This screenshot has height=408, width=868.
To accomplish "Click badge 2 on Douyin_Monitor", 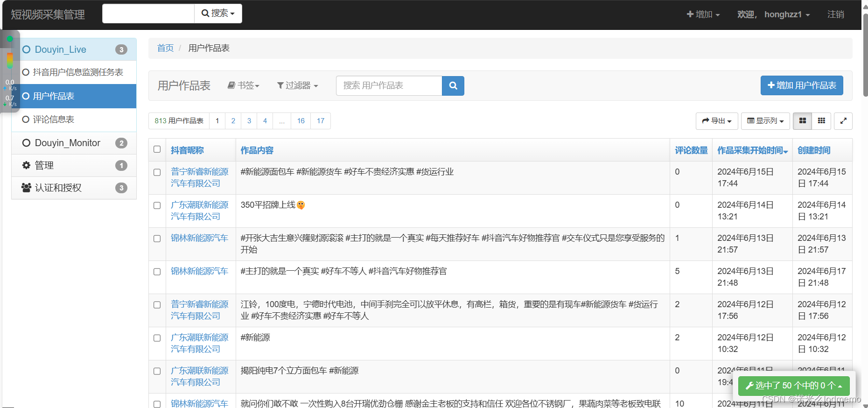I will pyautogui.click(x=121, y=143).
